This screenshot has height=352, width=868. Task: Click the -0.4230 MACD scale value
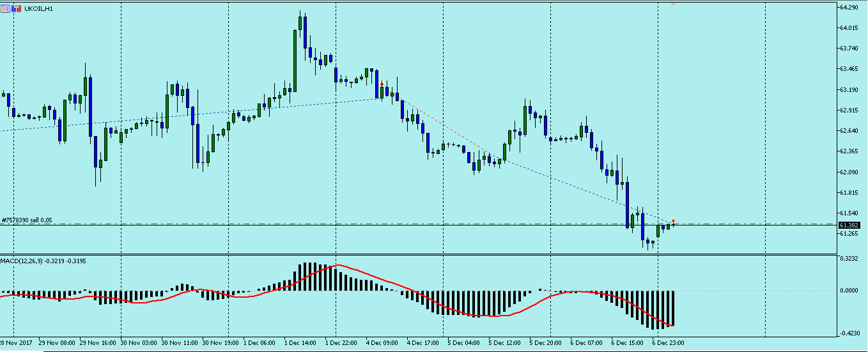click(x=849, y=332)
